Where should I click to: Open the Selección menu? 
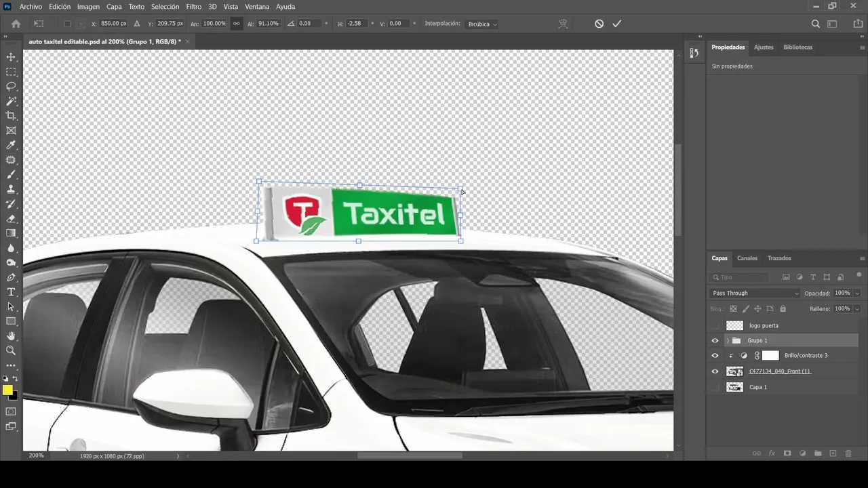coord(165,7)
